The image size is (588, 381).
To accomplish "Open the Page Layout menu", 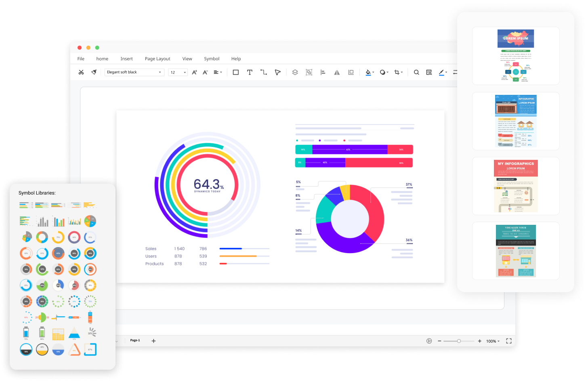I will tap(157, 59).
